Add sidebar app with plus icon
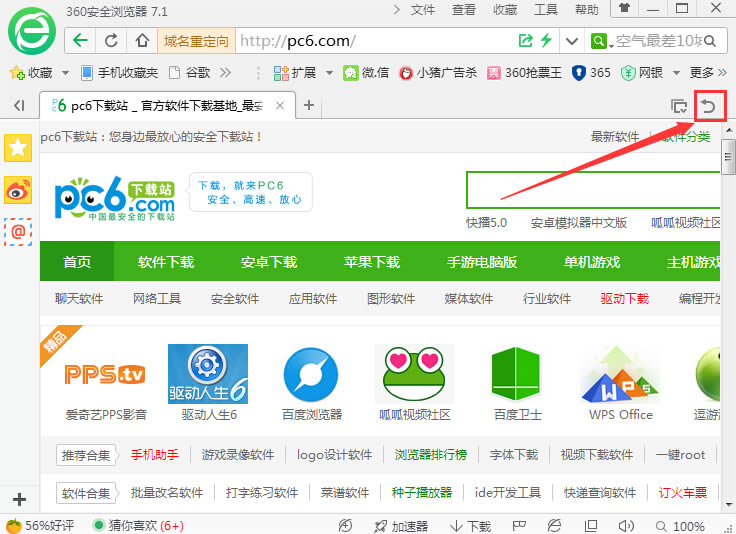 coord(19,499)
